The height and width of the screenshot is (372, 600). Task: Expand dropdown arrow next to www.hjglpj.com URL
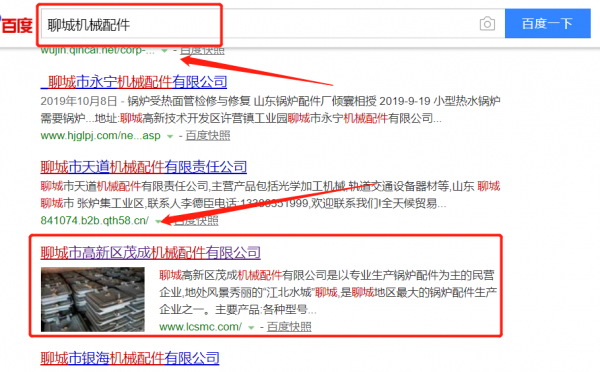[x=170, y=136]
